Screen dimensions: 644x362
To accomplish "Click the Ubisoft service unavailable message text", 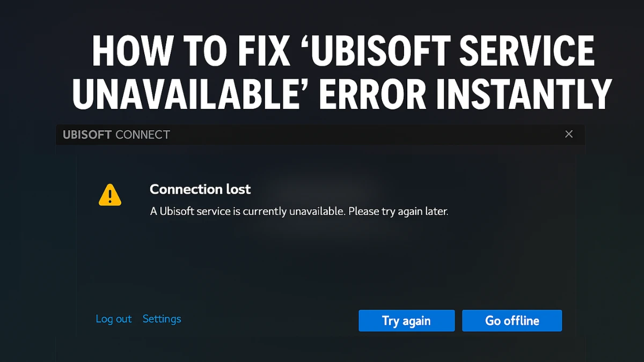I will tap(299, 211).
